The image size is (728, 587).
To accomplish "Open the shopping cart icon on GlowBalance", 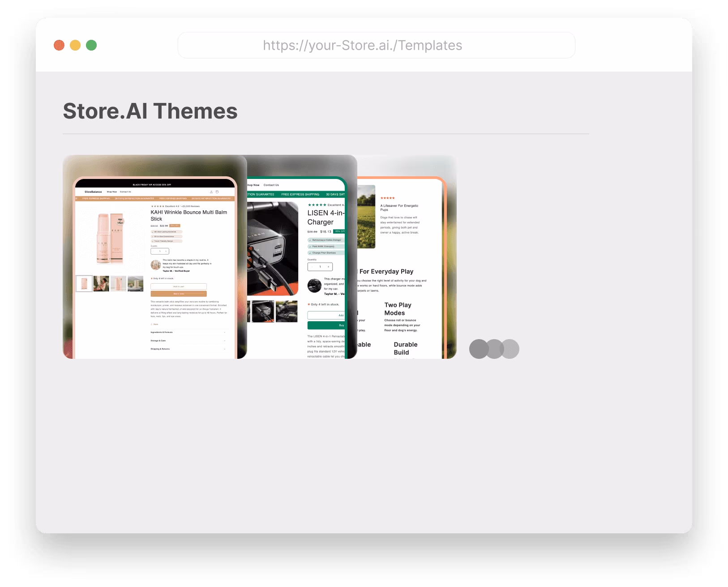I will [x=217, y=192].
